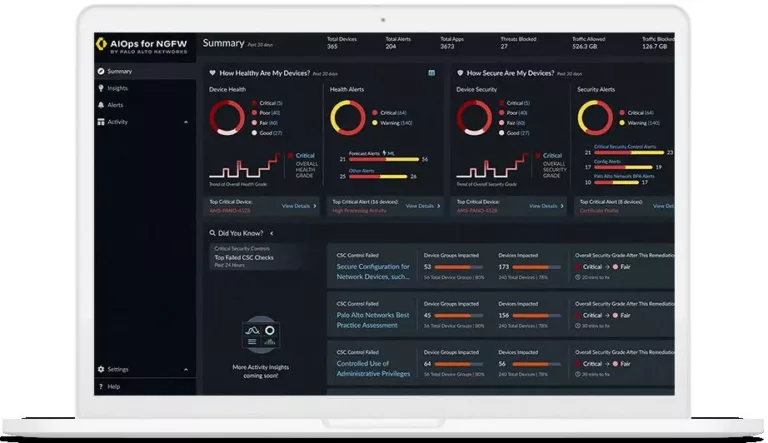View Details for Device Health top critical device
Viewport: 768px width, 443px height.
click(299, 206)
